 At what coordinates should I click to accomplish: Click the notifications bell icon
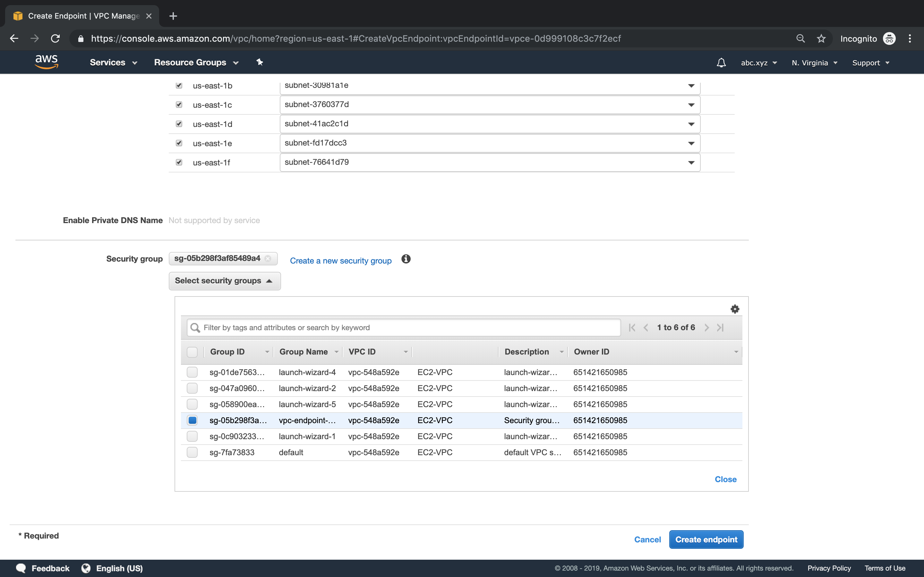point(721,63)
